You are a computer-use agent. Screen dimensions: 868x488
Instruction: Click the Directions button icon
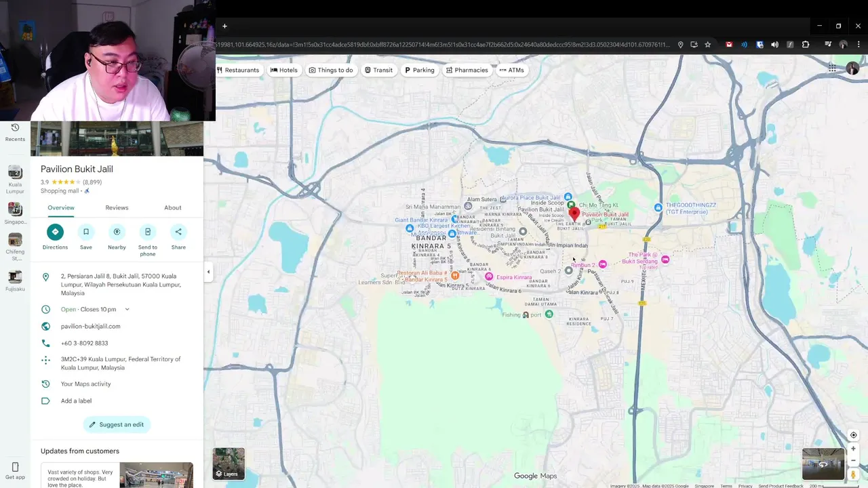coord(55,232)
